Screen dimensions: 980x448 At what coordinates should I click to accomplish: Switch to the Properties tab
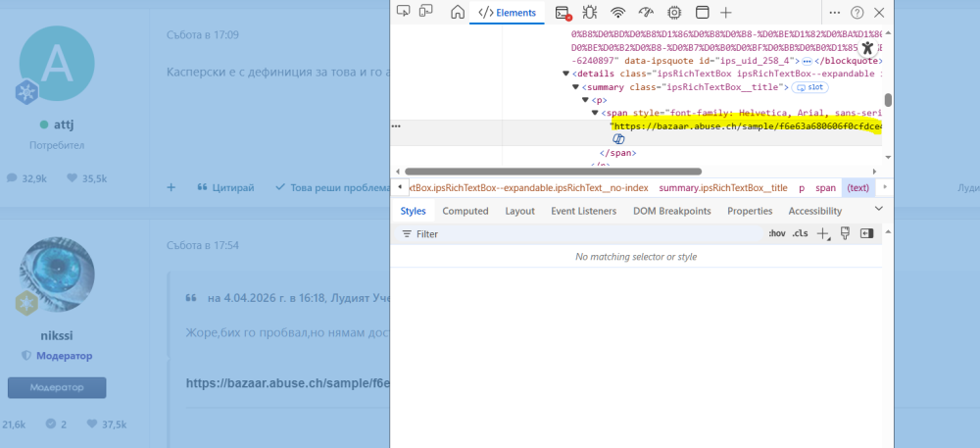pos(750,211)
